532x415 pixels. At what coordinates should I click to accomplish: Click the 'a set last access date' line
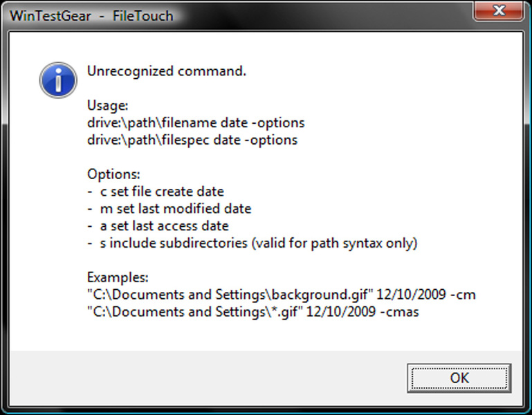(158, 226)
